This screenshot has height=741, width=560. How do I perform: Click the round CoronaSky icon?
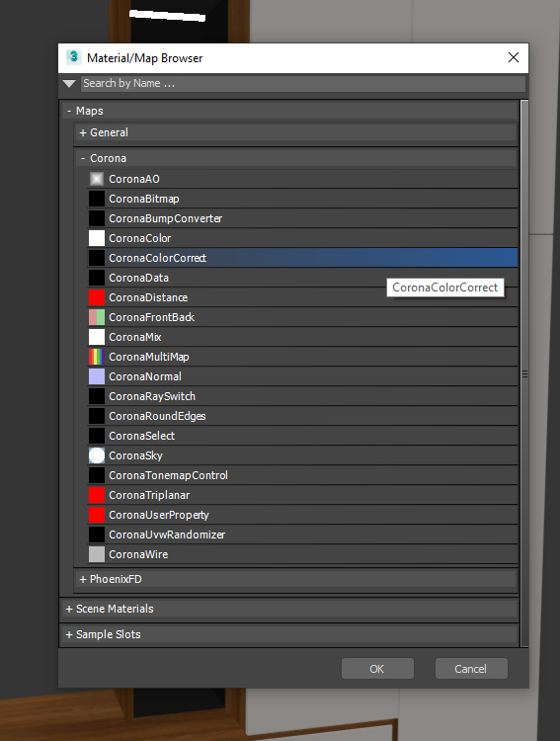97,455
